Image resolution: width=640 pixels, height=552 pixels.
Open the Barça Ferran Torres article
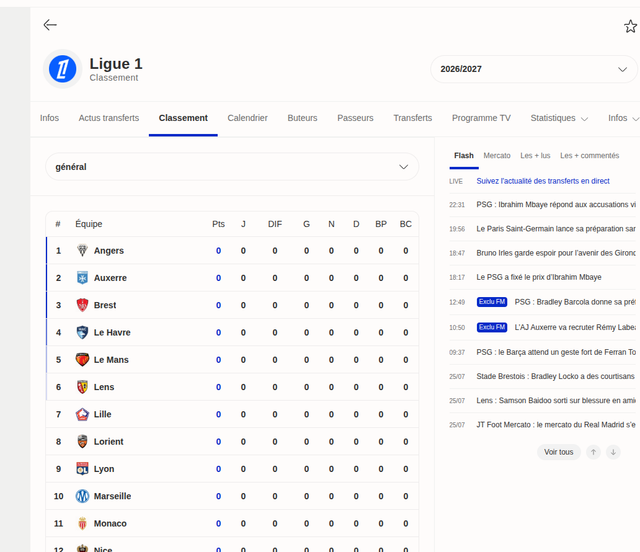pos(556,352)
